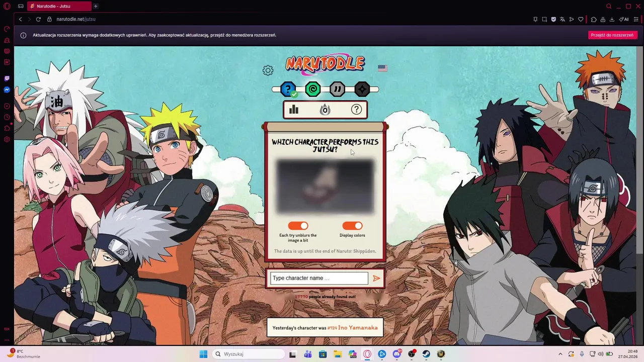The height and width of the screenshot is (362, 644).
Task: Select the green spiral Jutsu mode
Action: point(313,89)
